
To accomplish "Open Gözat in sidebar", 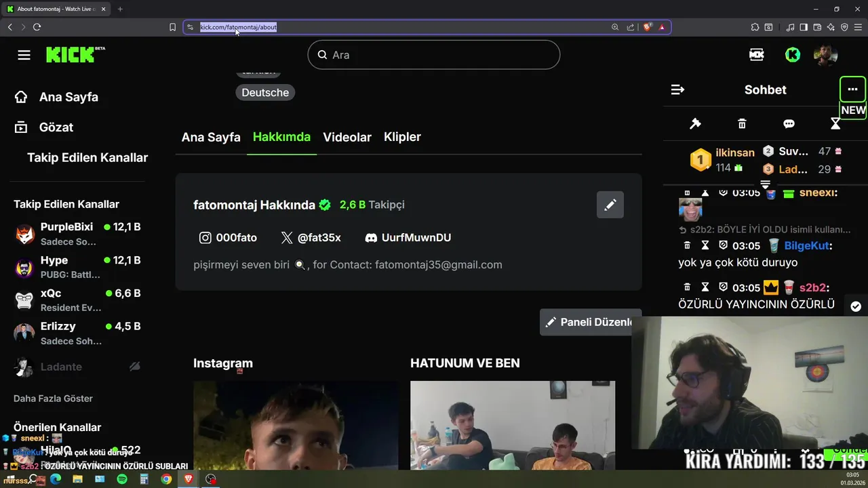I will pos(43,127).
